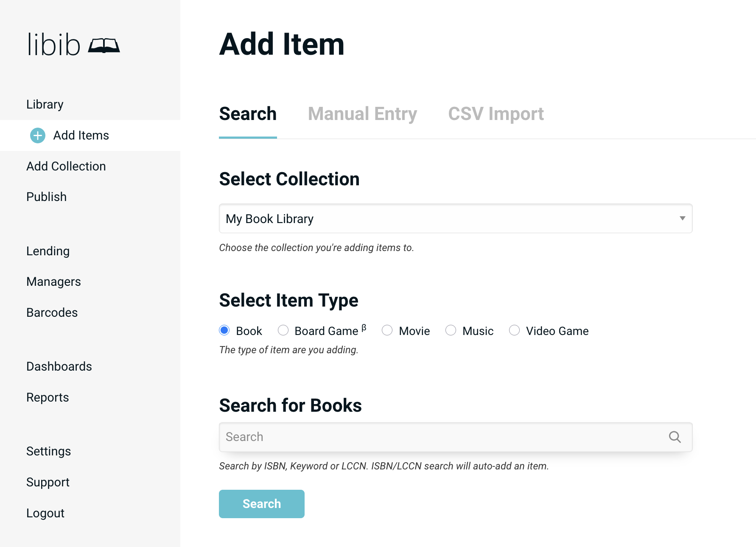Screen dimensions: 756x547
Task: Open the Barcodes section
Action: [52, 313]
